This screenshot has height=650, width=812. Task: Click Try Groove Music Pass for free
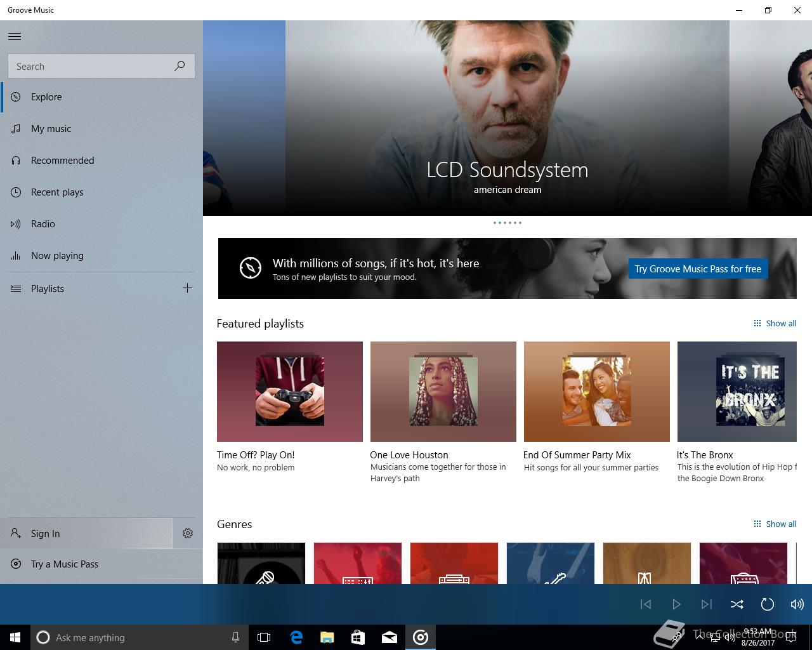pos(698,269)
